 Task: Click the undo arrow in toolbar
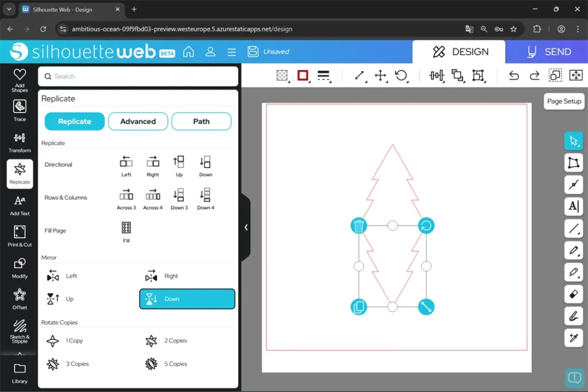[x=514, y=76]
